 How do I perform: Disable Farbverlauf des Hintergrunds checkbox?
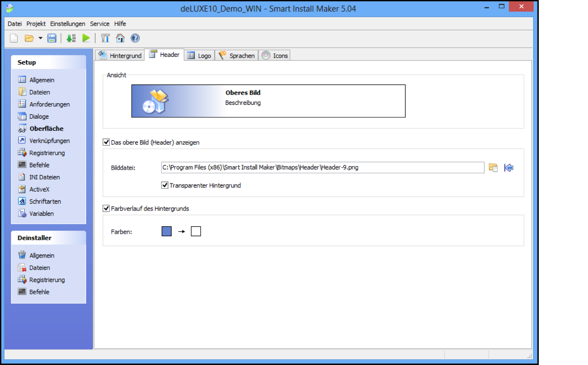[x=106, y=208]
